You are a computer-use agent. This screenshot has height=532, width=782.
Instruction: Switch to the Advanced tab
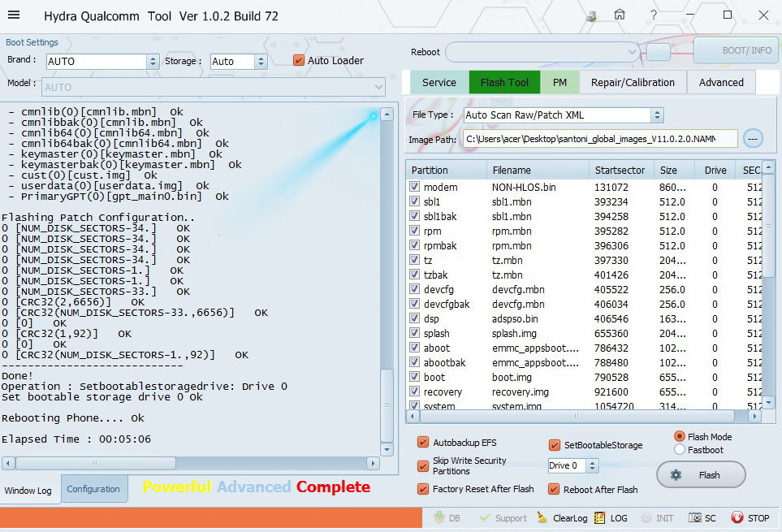click(x=721, y=82)
